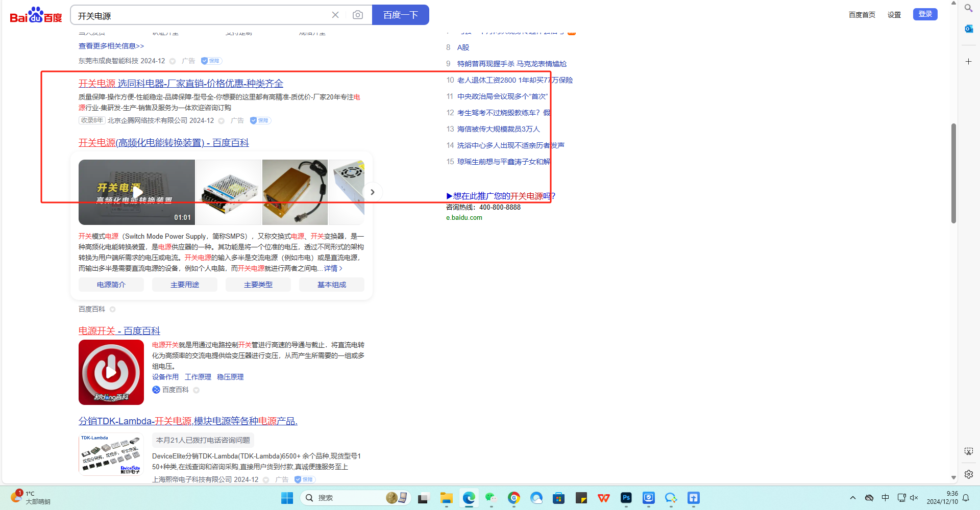Click the 保障 badge beside 上海熙帝电子科技有限公司
The width and height of the screenshot is (980, 510).
tap(305, 479)
